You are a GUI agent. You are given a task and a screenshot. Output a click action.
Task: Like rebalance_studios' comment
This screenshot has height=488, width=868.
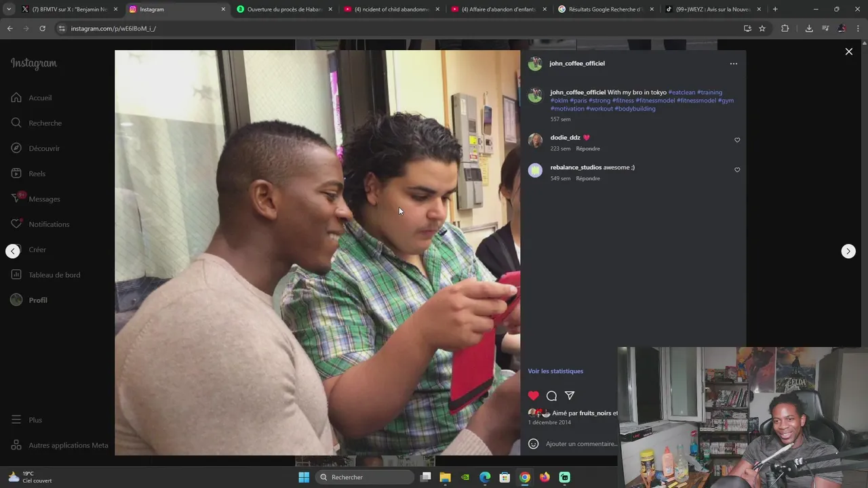point(737,170)
